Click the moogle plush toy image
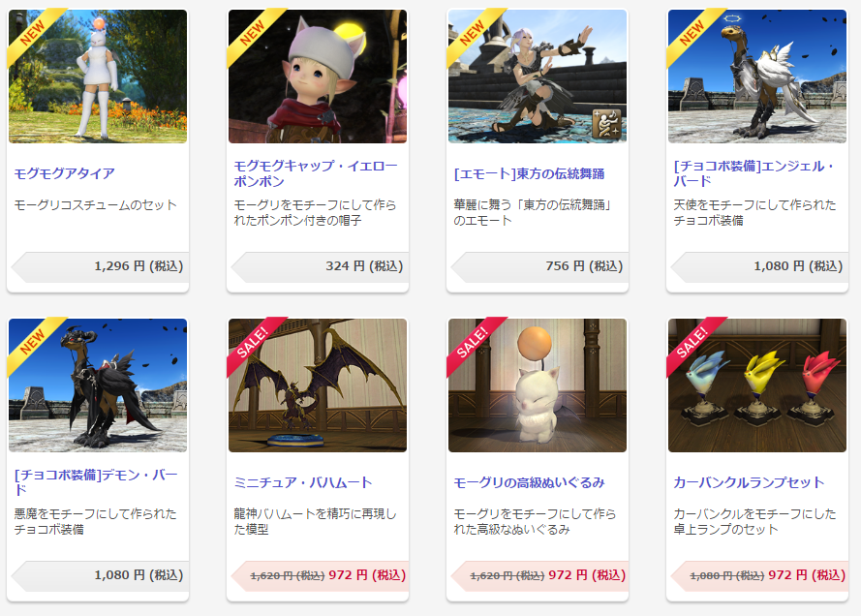The width and height of the screenshot is (861, 616). coord(538,385)
